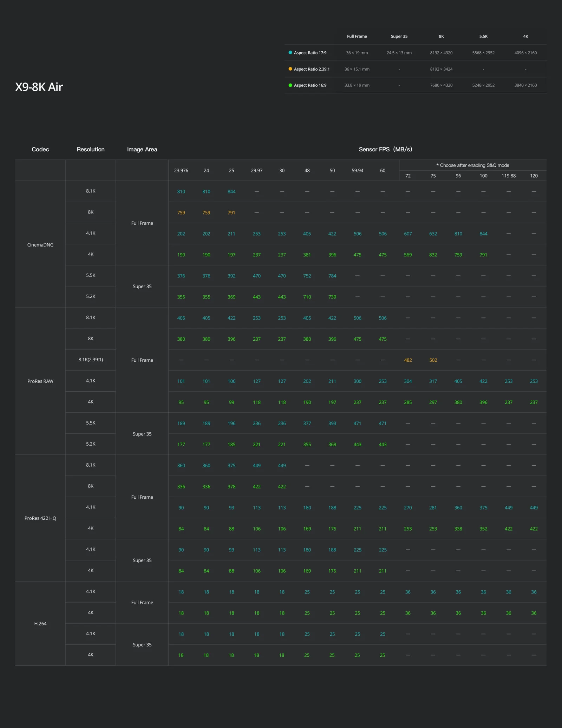Click the 8192 × 4320 resolution value
The image size is (562, 728).
tap(441, 53)
